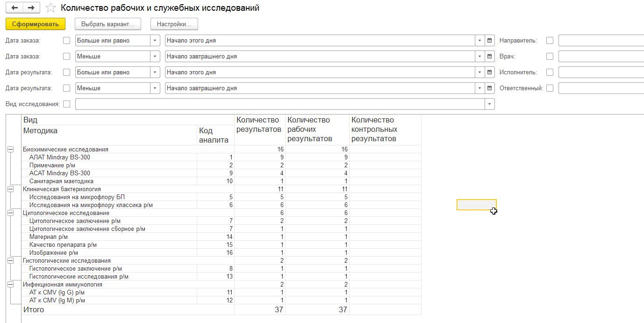Screen dimensions: 644x323
Task: Click Выбрать вариант... button
Action: pyautogui.click(x=108, y=24)
